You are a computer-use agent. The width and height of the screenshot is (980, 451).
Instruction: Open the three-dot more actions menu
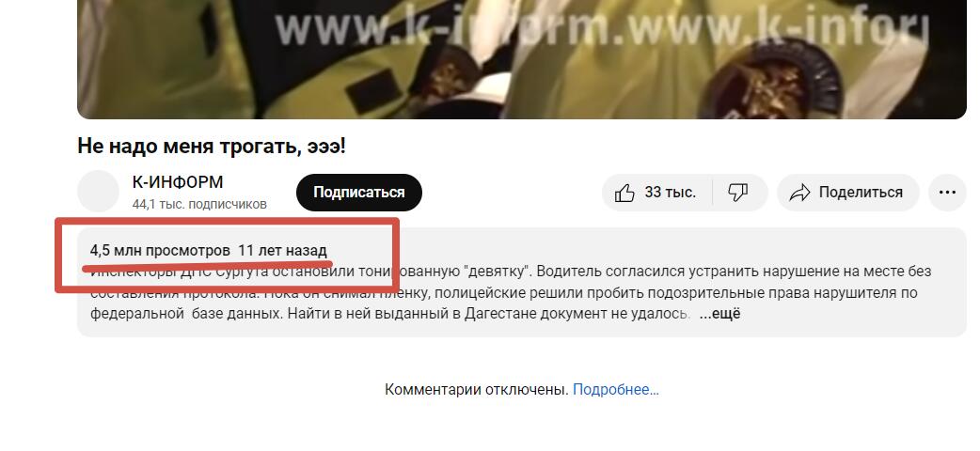tap(947, 193)
